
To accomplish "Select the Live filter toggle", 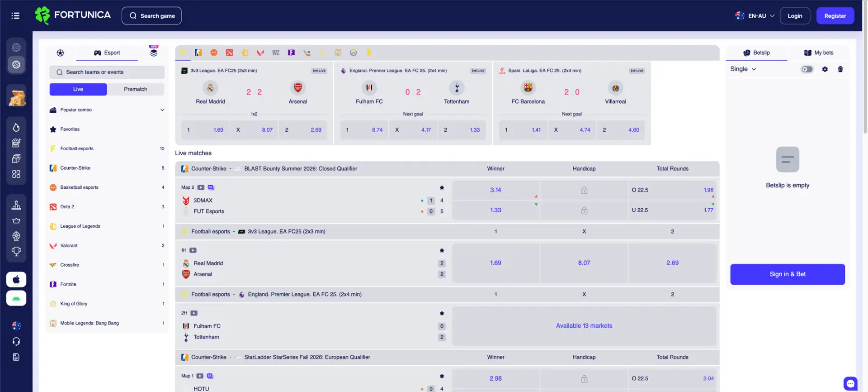I will [78, 89].
